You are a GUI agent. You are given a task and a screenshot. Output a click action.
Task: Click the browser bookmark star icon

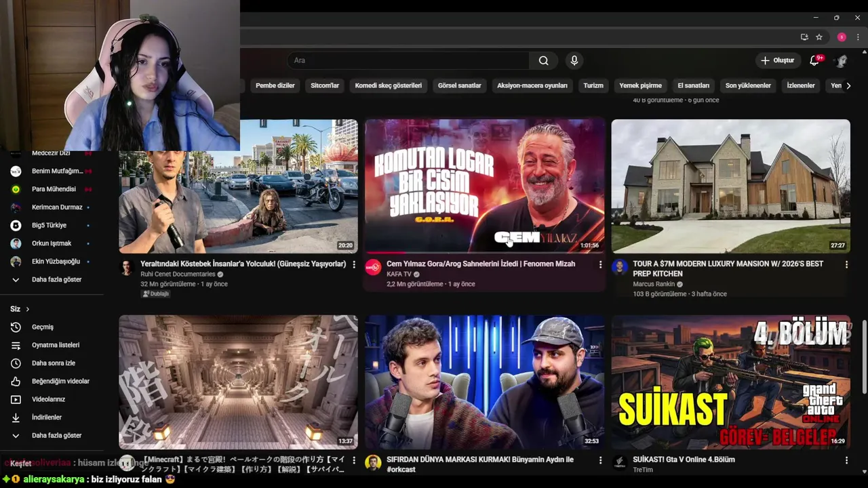(819, 37)
